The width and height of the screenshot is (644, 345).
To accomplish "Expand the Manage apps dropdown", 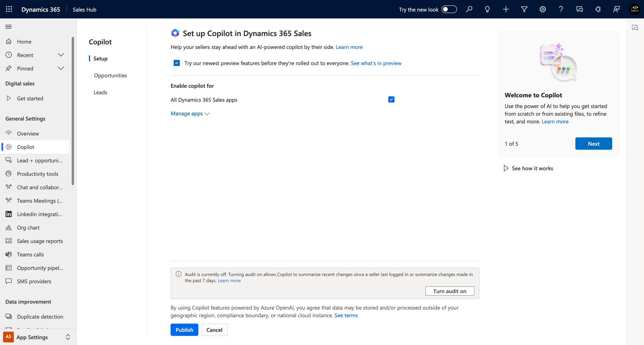I will (x=190, y=113).
